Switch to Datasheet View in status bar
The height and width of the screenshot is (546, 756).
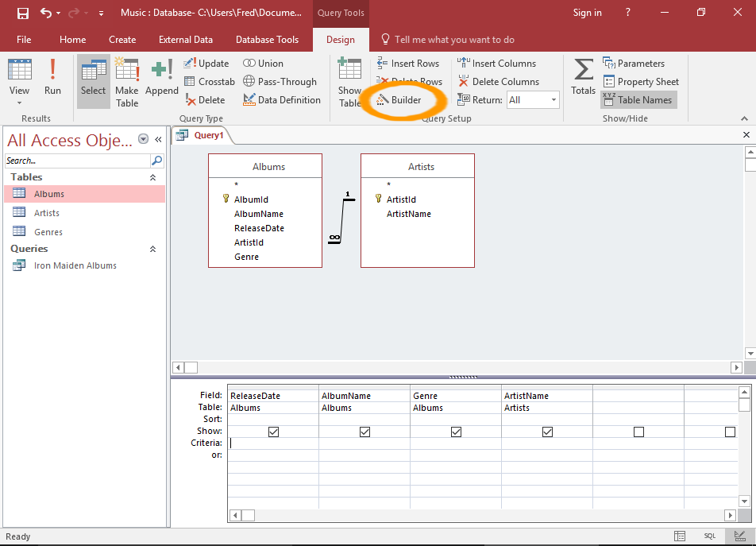pyautogui.click(x=679, y=536)
